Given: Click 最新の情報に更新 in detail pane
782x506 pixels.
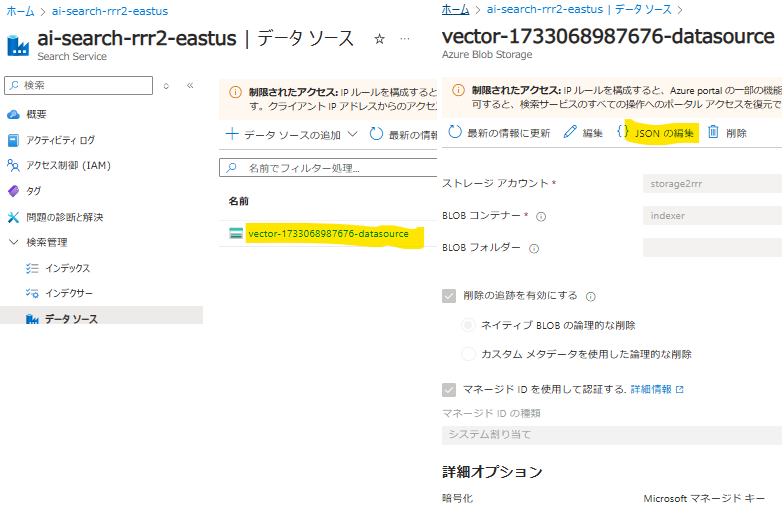Looking at the screenshot, I should pyautogui.click(x=499, y=133).
